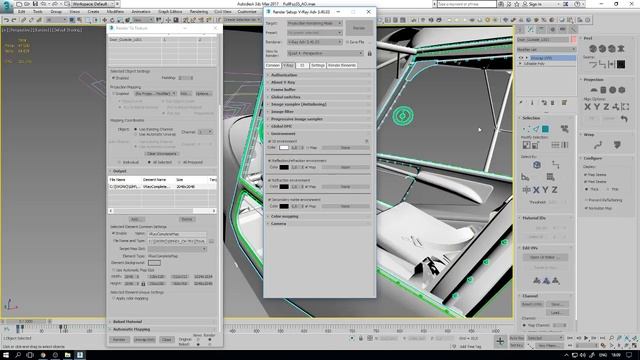Click the Select By Element toggle icon
Image resolution: width=640 pixels, height=360 pixels.
click(564, 129)
